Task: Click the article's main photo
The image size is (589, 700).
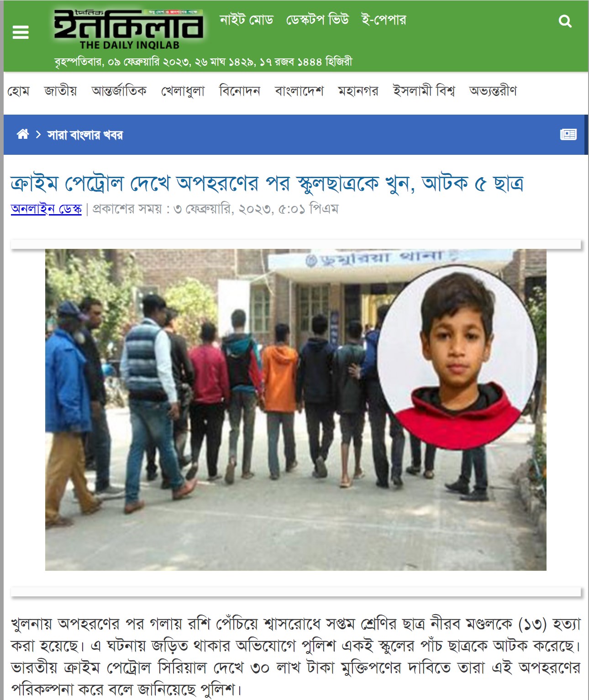Action: click(296, 410)
